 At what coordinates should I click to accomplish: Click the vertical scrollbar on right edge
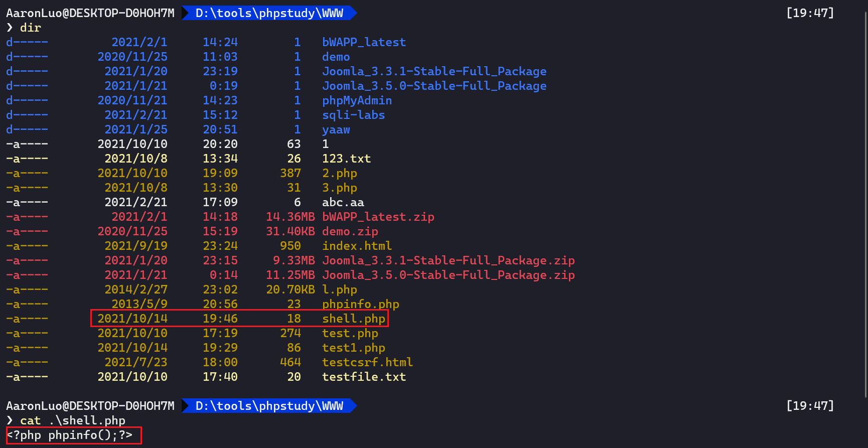point(865,201)
